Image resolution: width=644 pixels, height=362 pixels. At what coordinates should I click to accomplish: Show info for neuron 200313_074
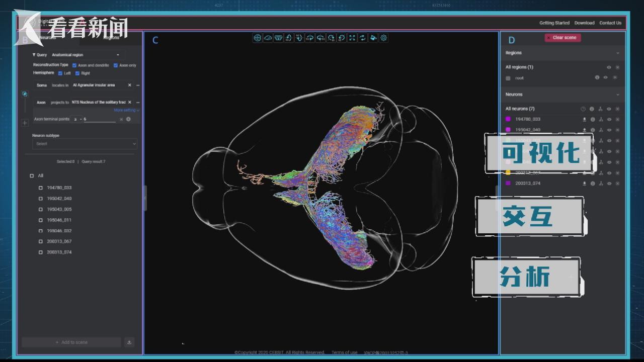pos(592,184)
